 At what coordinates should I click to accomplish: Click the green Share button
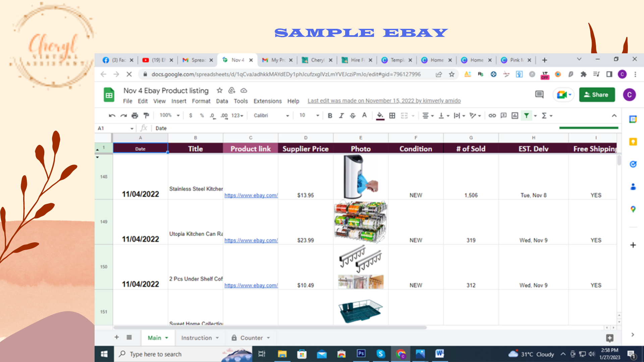tap(597, 95)
